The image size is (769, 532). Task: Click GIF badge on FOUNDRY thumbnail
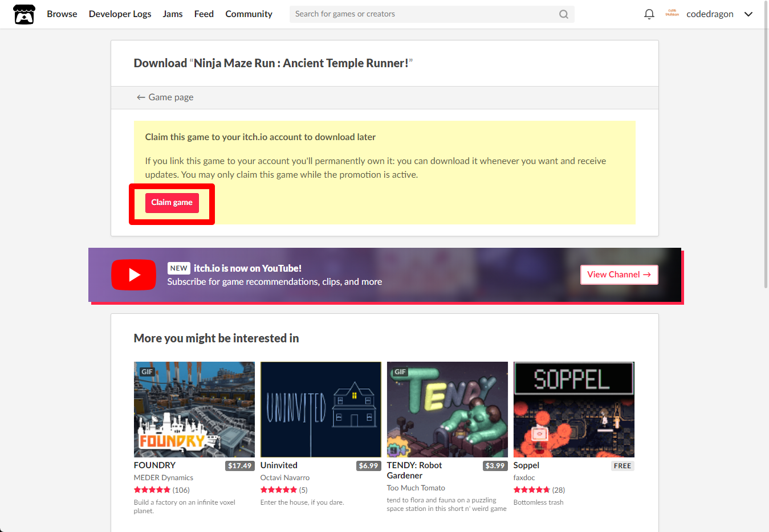[147, 372]
